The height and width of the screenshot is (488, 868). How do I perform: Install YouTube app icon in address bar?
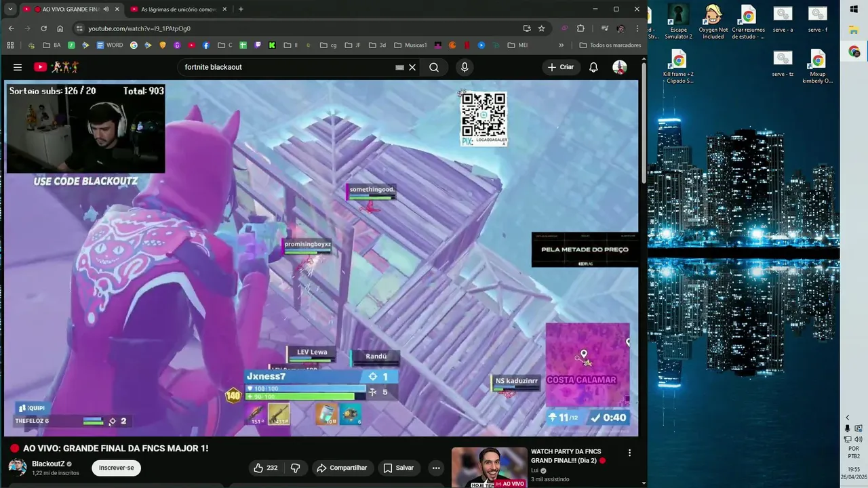(x=527, y=28)
